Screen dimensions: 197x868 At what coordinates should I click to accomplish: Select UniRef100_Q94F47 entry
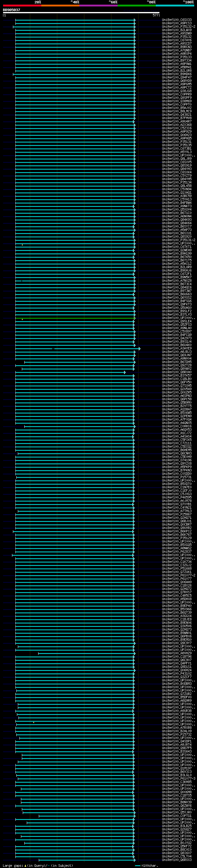click(x=177, y=78)
